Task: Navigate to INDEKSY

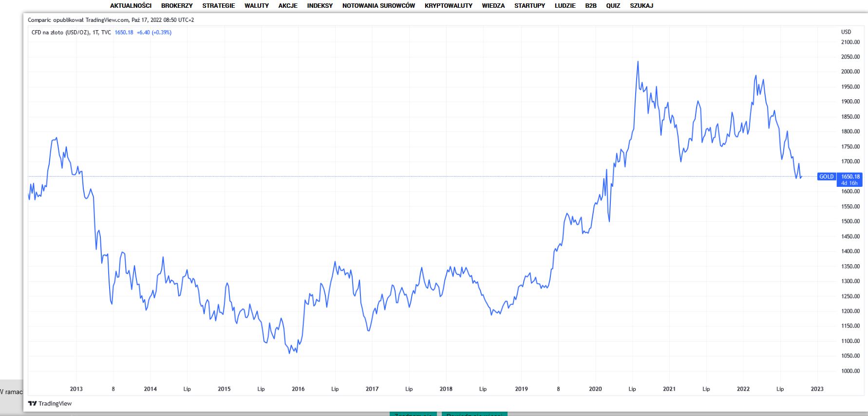Action: 320,6
